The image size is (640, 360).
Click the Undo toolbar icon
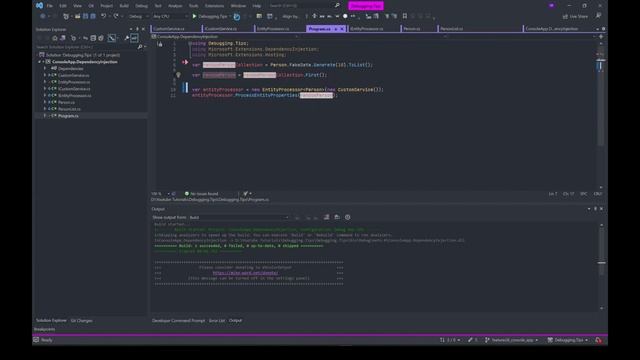(x=103, y=16)
